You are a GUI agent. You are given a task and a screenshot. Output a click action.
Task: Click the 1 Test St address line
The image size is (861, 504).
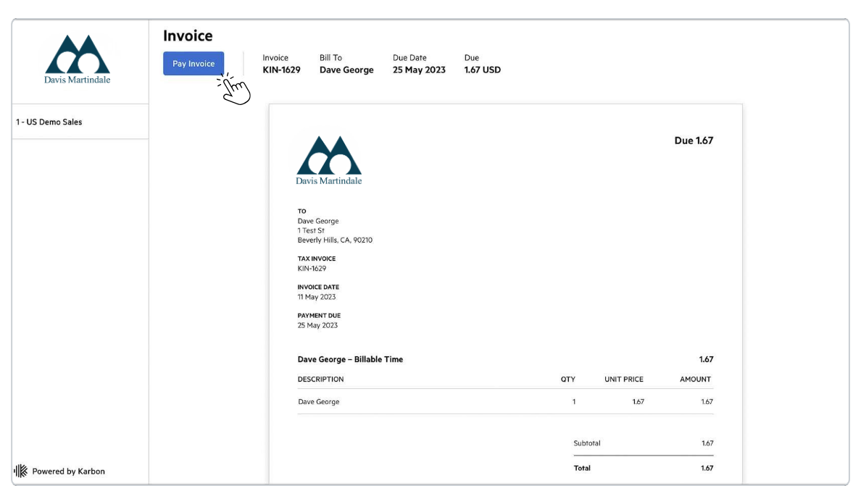[311, 230]
